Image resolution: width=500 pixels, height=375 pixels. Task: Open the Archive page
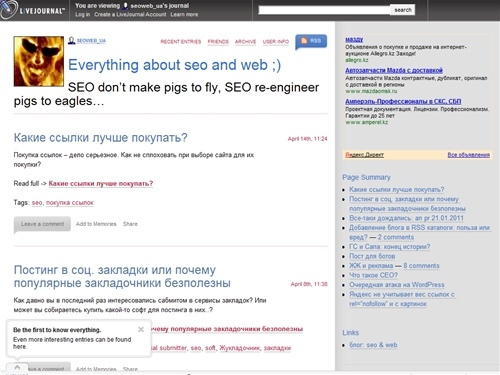pyautogui.click(x=245, y=42)
